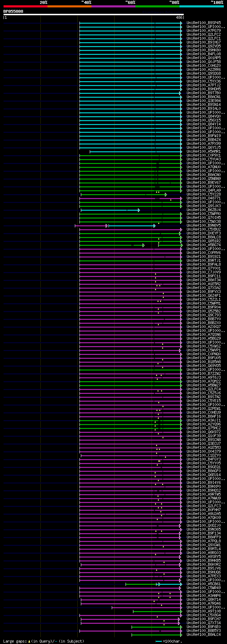Click the cyan alignment bar for UniRef100_A5AMR1
The height and width of the screenshot is (644, 227).
pyautogui.click(x=136, y=152)
